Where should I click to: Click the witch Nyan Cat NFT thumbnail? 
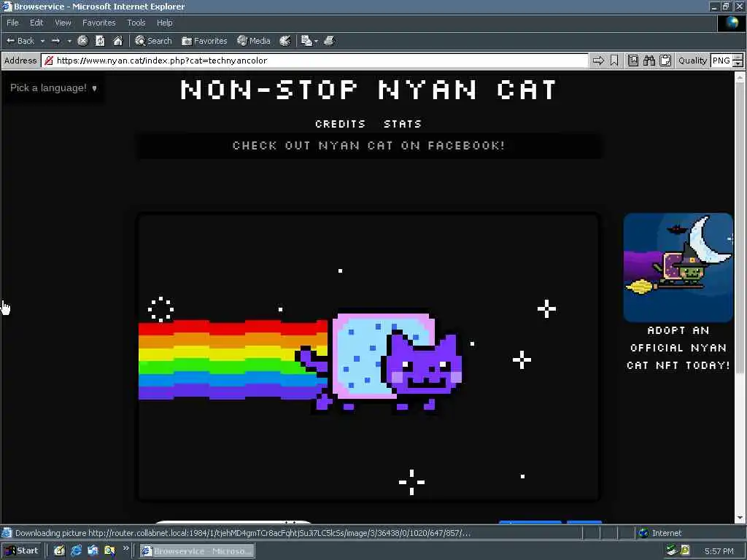coord(678,267)
